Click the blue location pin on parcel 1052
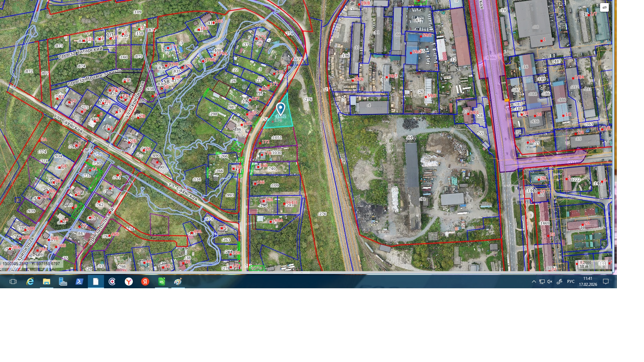 click(x=280, y=108)
